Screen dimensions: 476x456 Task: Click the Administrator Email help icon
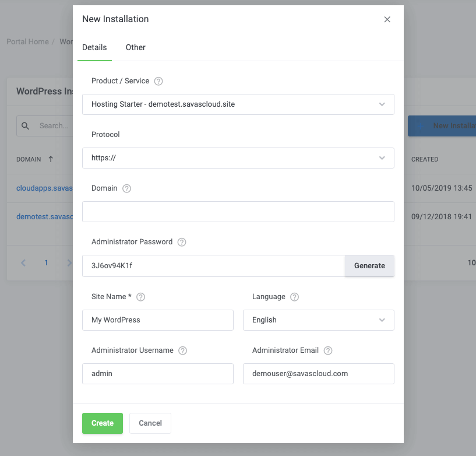(x=328, y=350)
